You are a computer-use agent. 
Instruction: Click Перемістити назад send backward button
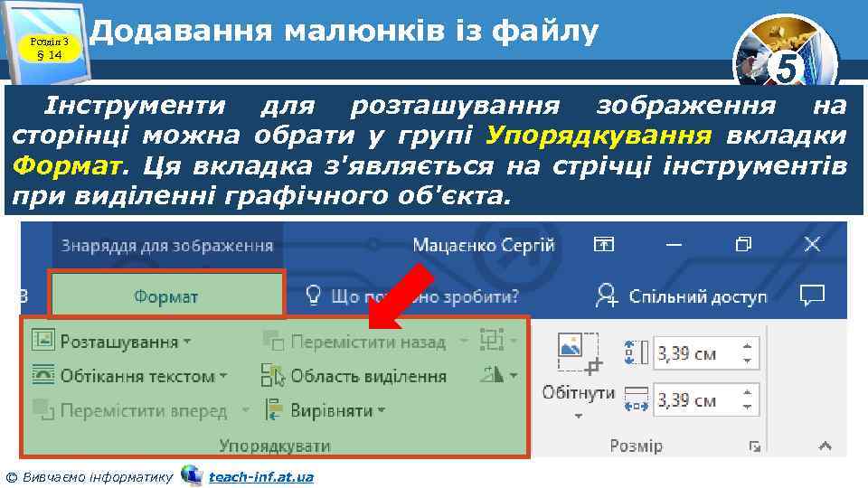pyautogui.click(x=354, y=342)
